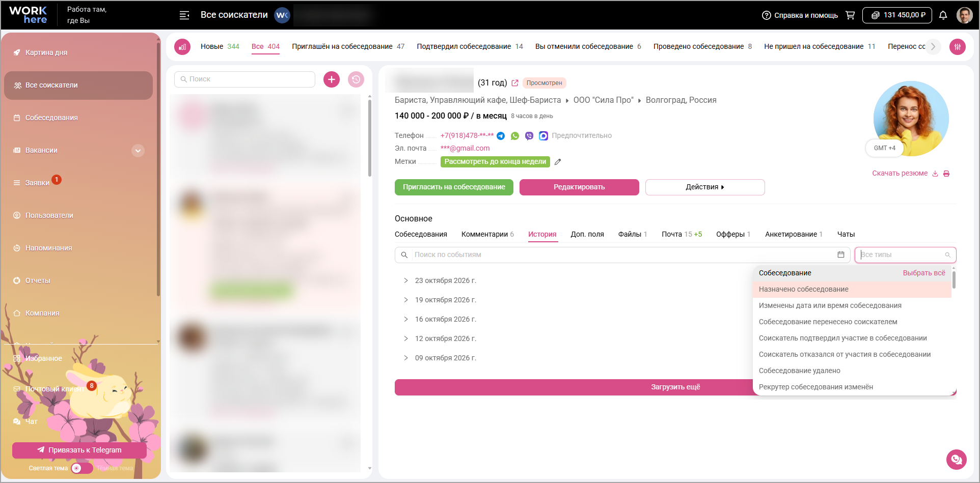Open Действия actions dropdown
Viewport: 980px width, 483px height.
point(705,187)
